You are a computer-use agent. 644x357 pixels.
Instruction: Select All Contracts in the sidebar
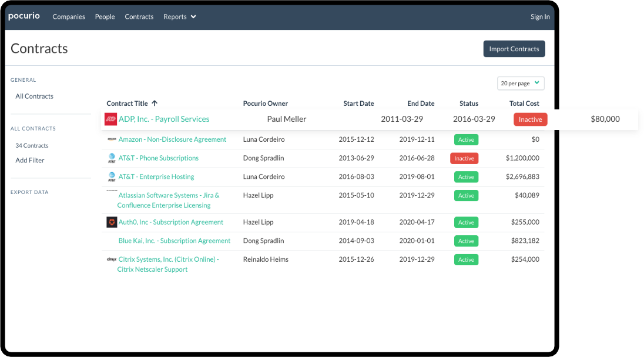35,96
